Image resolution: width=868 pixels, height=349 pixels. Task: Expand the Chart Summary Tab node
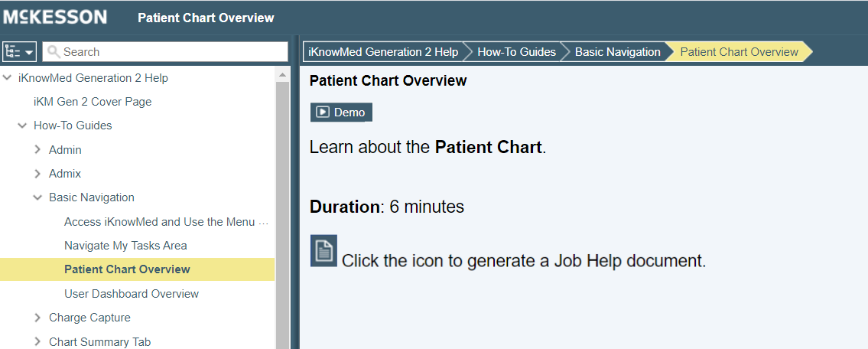pos(38,342)
